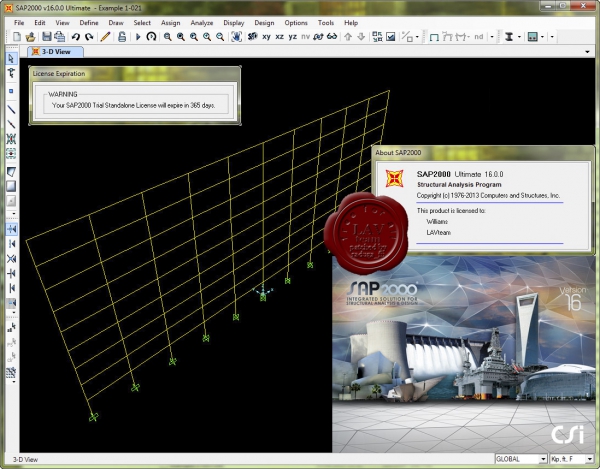600x469 pixels.
Task: Open the Design menu
Action: point(264,23)
